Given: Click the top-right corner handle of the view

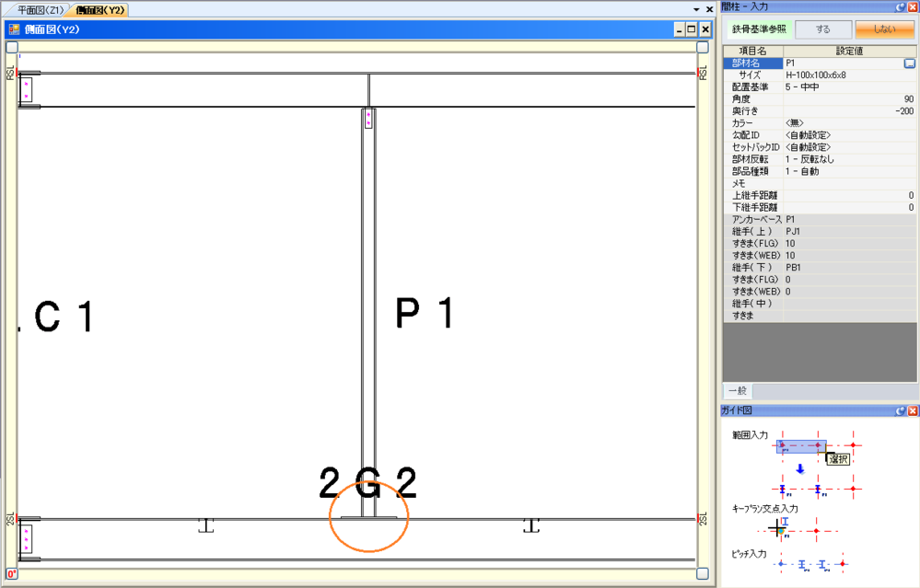Looking at the screenshot, I should pos(703,47).
